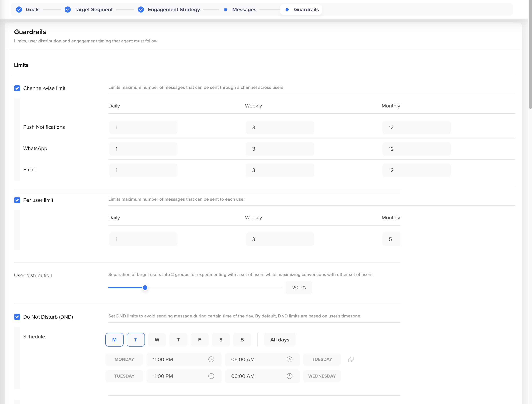Open clock picker for Monday 06:00 AM
532x404 pixels.
[290, 359]
